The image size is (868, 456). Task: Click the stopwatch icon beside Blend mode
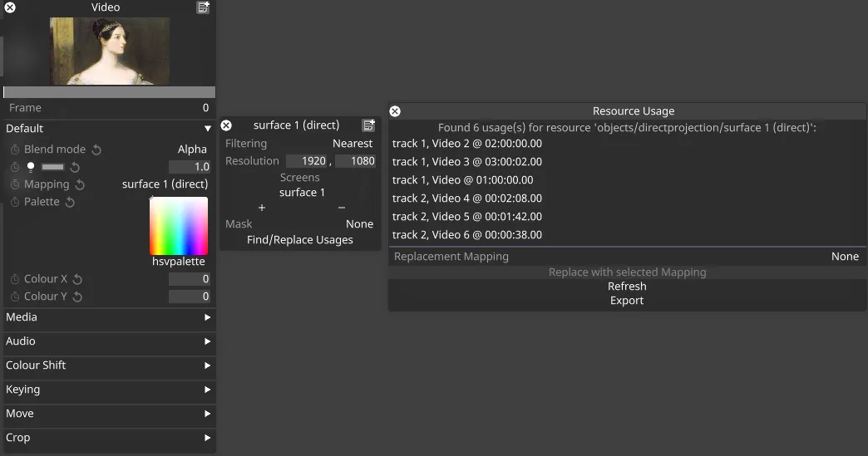(x=15, y=150)
